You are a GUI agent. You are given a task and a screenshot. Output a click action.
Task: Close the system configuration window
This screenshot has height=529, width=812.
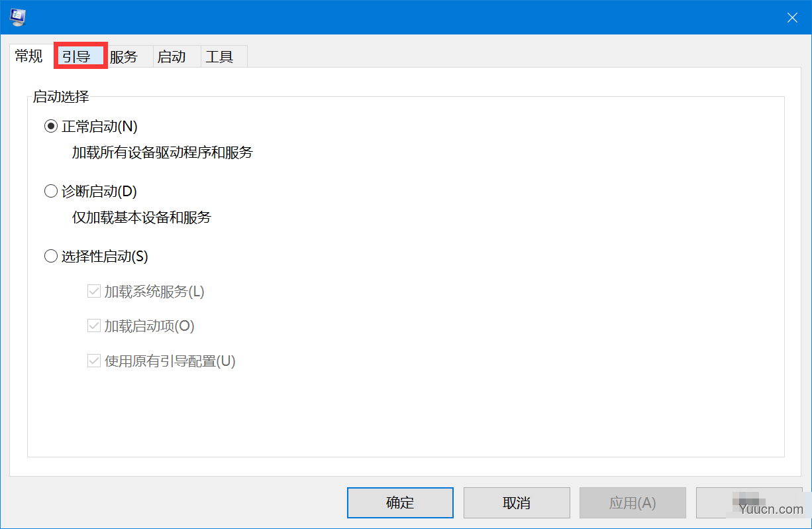point(791,18)
